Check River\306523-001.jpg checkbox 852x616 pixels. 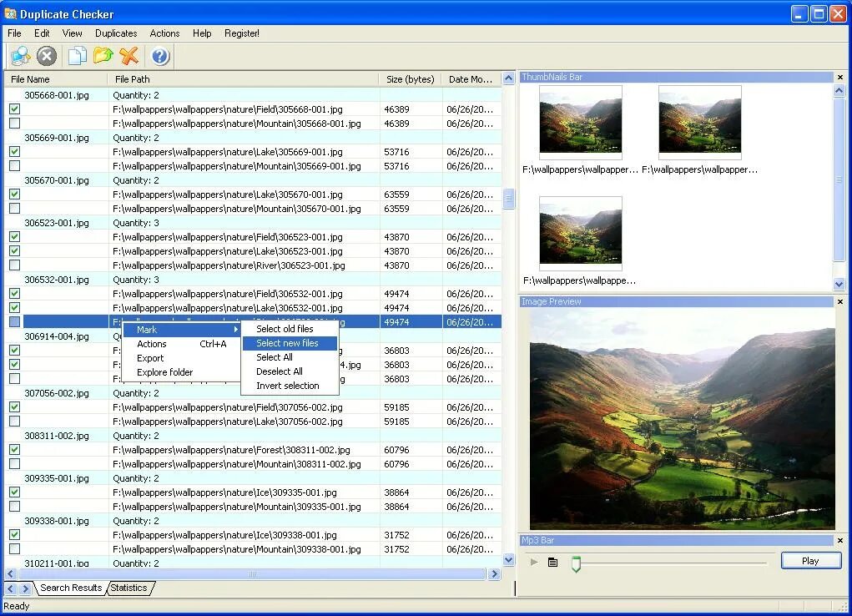pyautogui.click(x=15, y=265)
